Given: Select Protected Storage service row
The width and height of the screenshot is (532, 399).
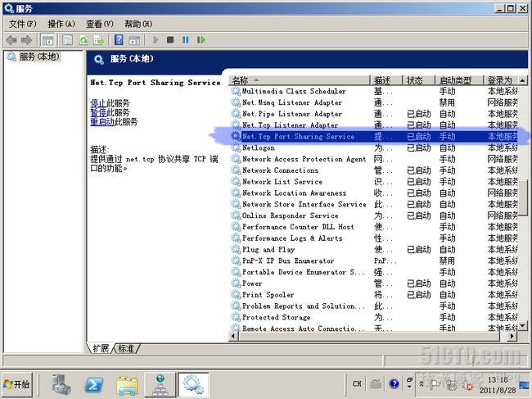Looking at the screenshot, I should 374,317.
